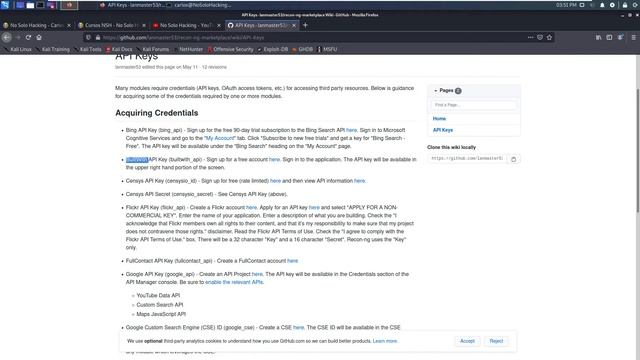Copy the wiki clone URL to clipboard

(513, 159)
